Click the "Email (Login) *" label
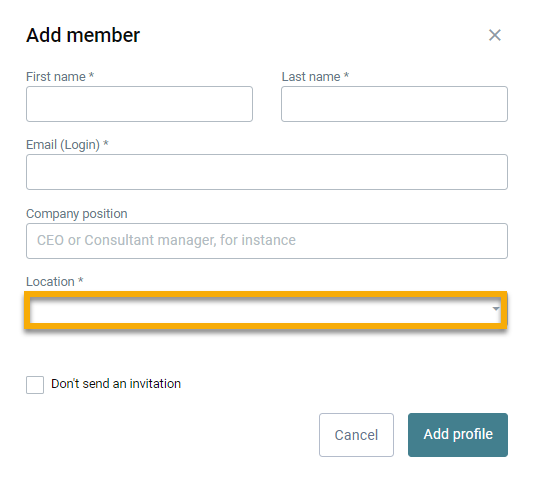Viewport: 534px width, 483px height. 67,145
